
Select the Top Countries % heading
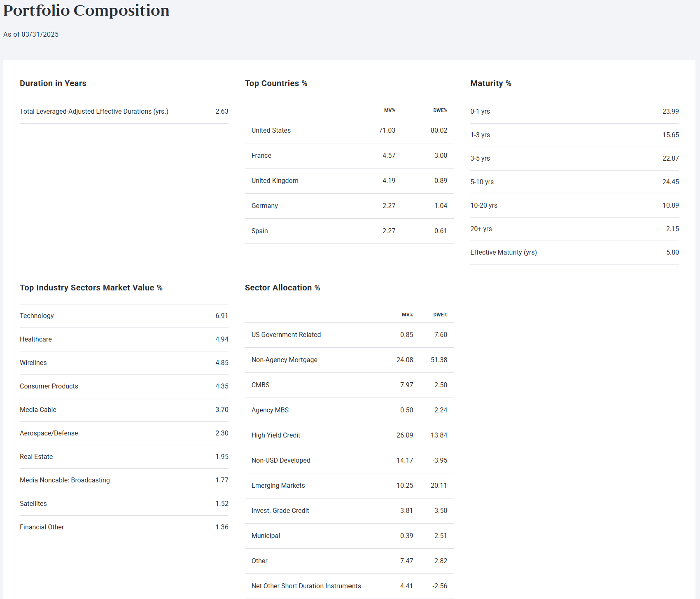click(x=276, y=83)
